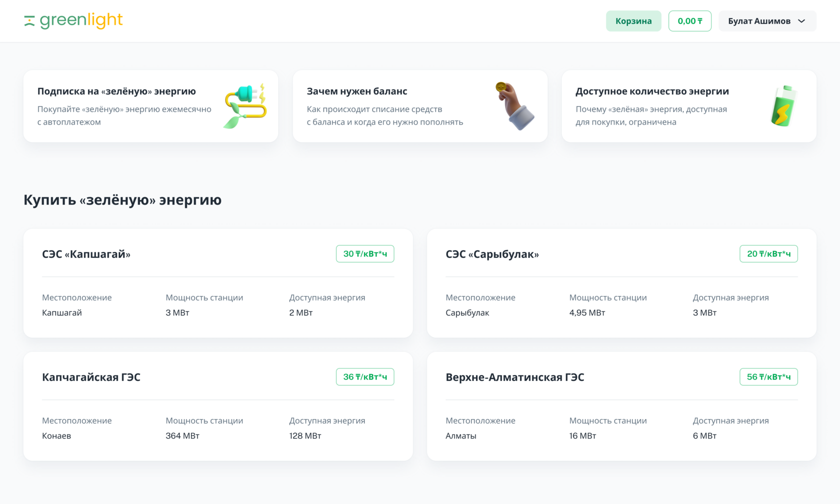Click the green battery icon
This screenshot has width=840, height=504.
pyautogui.click(x=783, y=106)
